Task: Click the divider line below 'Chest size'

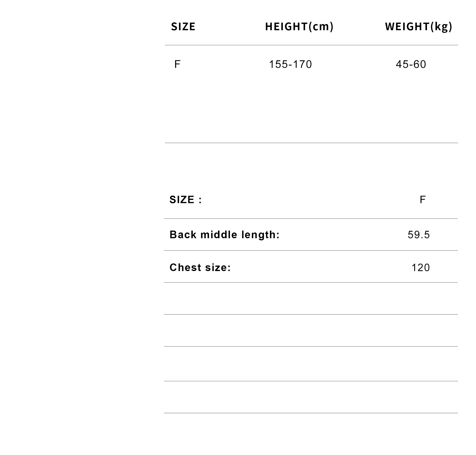Action: [311, 282]
